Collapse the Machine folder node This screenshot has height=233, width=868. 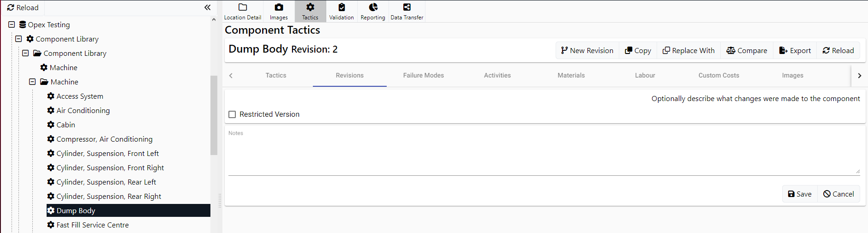32,82
